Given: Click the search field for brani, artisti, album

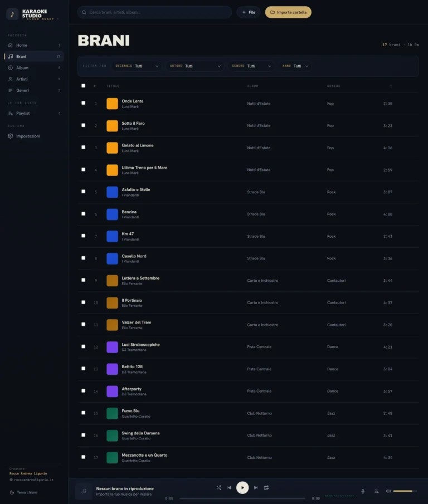Looking at the screenshot, I should (155, 12).
